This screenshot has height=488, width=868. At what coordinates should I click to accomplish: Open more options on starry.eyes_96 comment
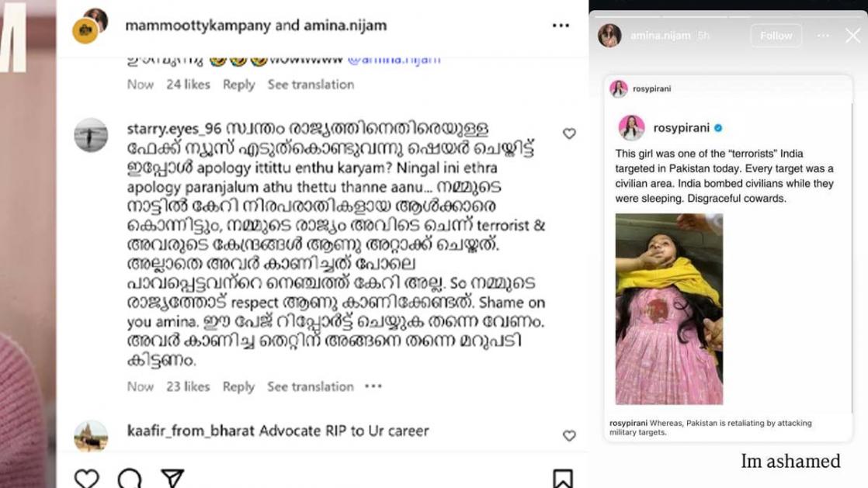373,386
